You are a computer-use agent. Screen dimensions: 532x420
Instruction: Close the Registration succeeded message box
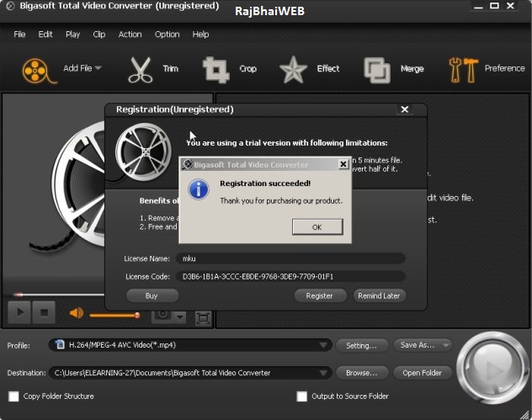[x=343, y=164]
